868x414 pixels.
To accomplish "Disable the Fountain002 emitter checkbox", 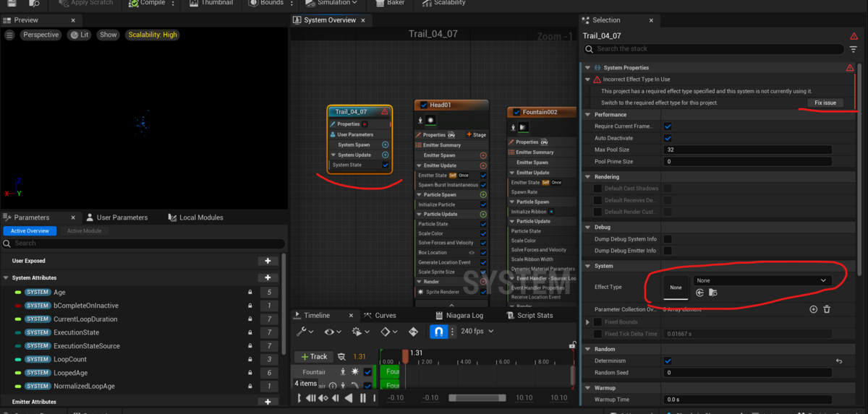I will pos(516,112).
